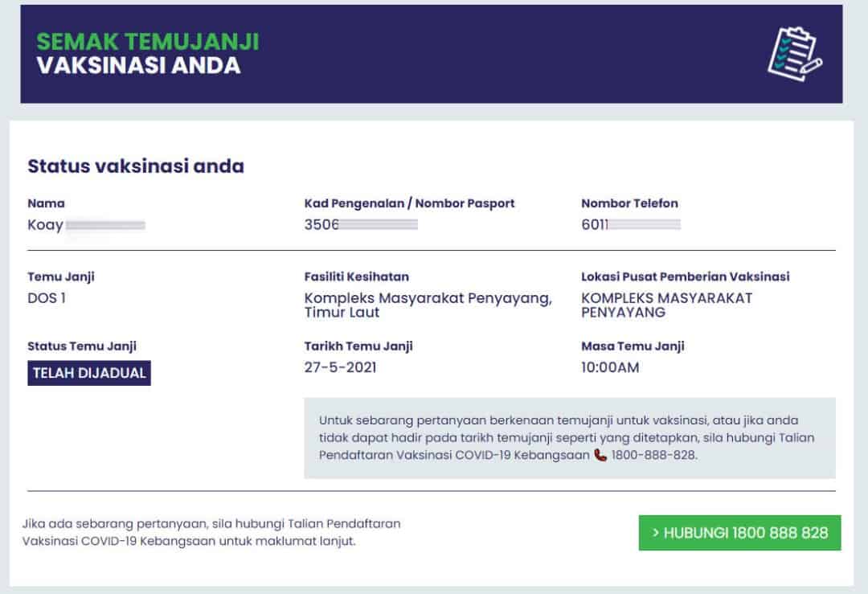Click the red phone icon beside 1800-888-828

600,455
